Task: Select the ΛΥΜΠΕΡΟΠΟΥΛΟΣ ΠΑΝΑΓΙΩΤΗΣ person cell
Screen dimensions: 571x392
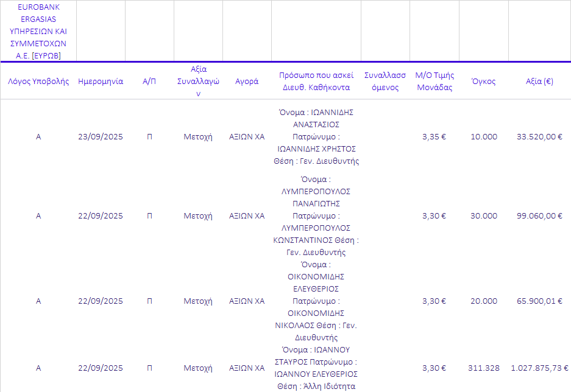Action: coord(316,216)
